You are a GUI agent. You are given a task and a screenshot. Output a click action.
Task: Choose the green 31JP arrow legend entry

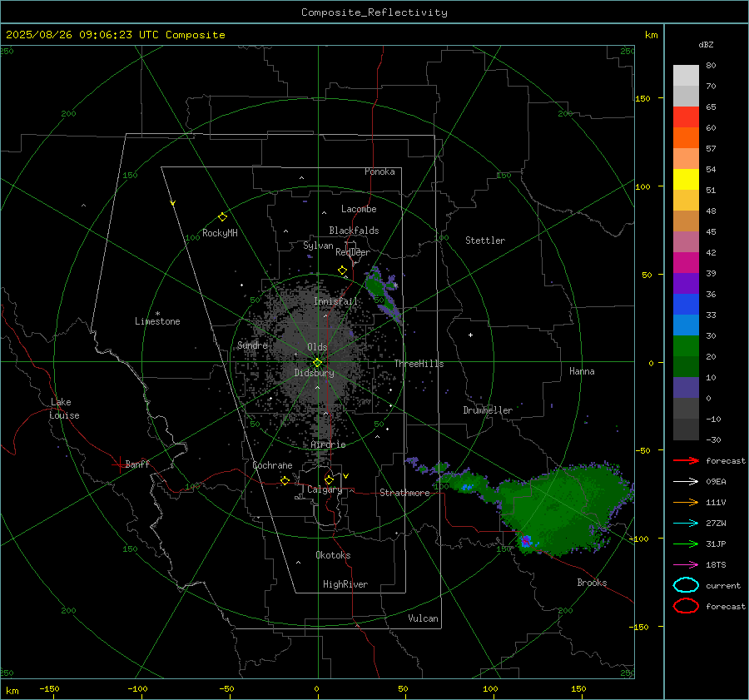tap(686, 544)
